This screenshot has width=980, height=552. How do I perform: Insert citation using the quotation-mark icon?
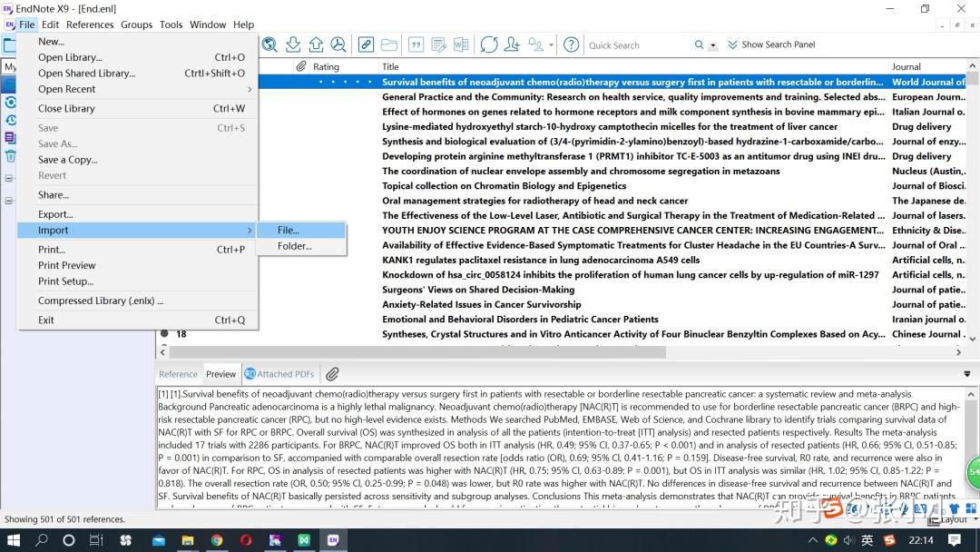416,44
